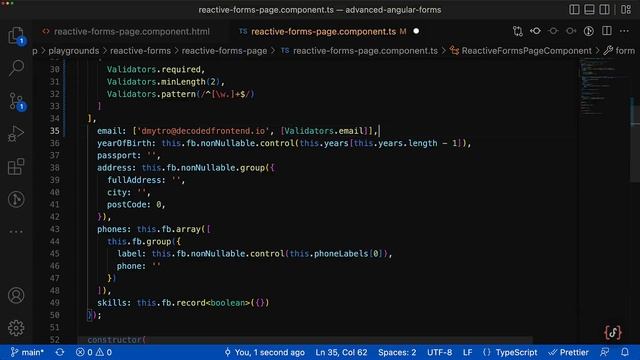Open notifications bell in status bar

[625, 352]
